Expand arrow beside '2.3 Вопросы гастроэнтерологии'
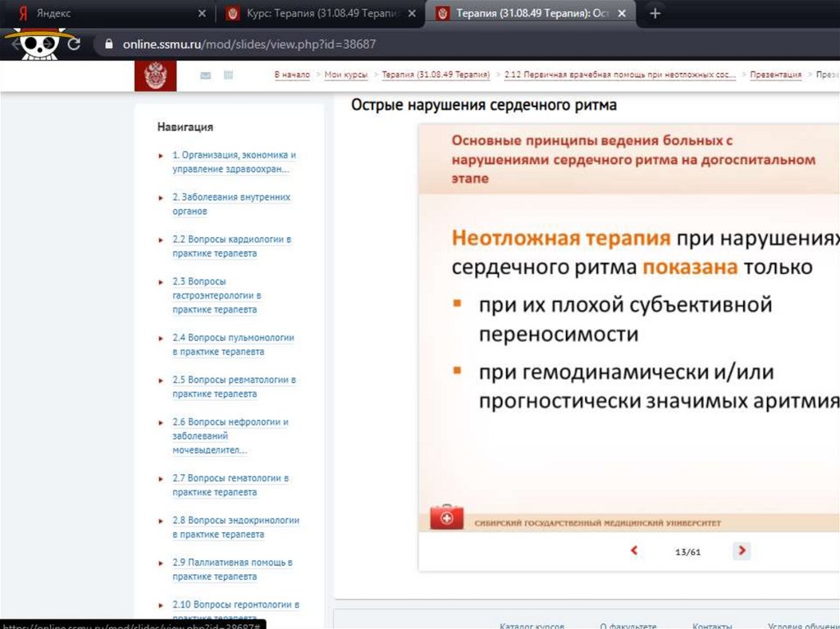 [161, 282]
